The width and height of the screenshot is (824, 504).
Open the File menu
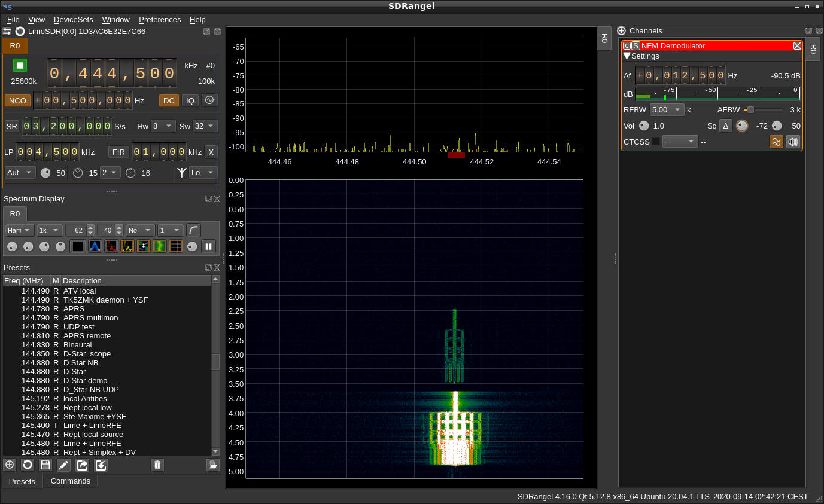[x=13, y=19]
